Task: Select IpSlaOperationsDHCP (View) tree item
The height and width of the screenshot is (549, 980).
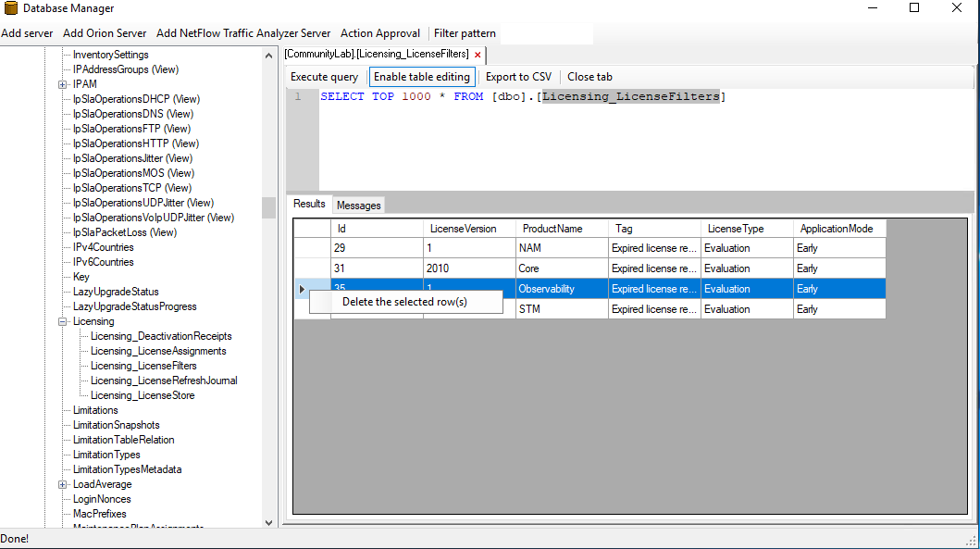Action: pyautogui.click(x=136, y=99)
